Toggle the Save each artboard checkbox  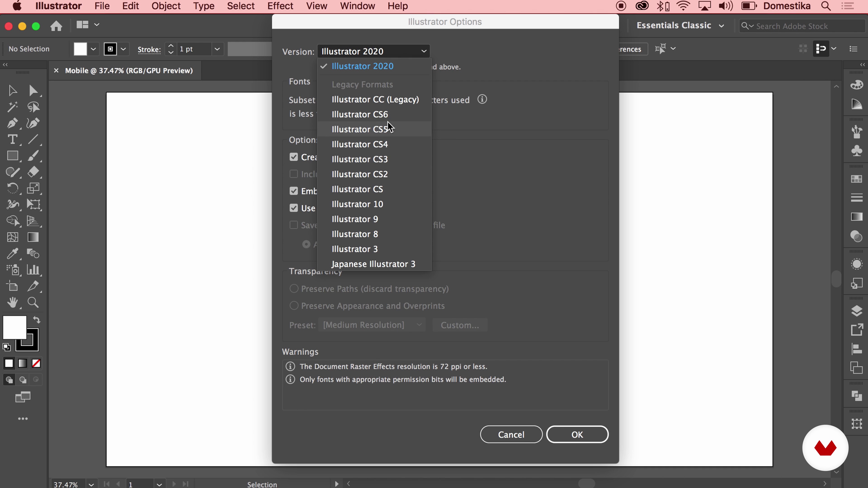[x=293, y=225]
